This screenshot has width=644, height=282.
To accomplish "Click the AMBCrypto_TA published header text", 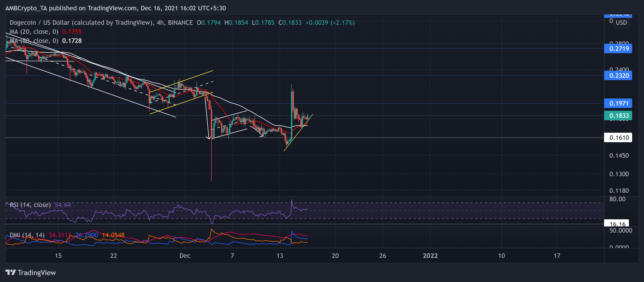I will point(115,8).
